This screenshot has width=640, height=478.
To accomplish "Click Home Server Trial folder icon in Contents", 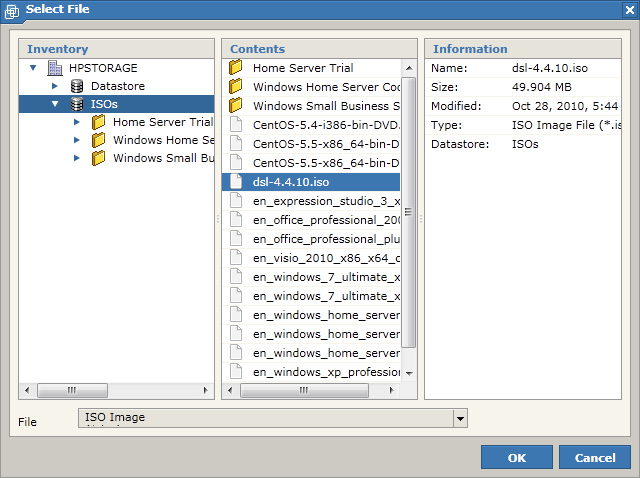I will [236, 67].
